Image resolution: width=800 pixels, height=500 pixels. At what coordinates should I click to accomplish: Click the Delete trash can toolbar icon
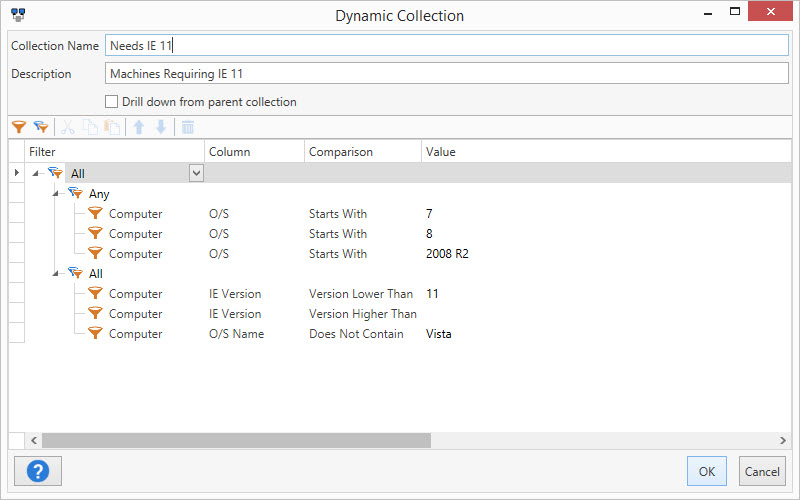(188, 127)
